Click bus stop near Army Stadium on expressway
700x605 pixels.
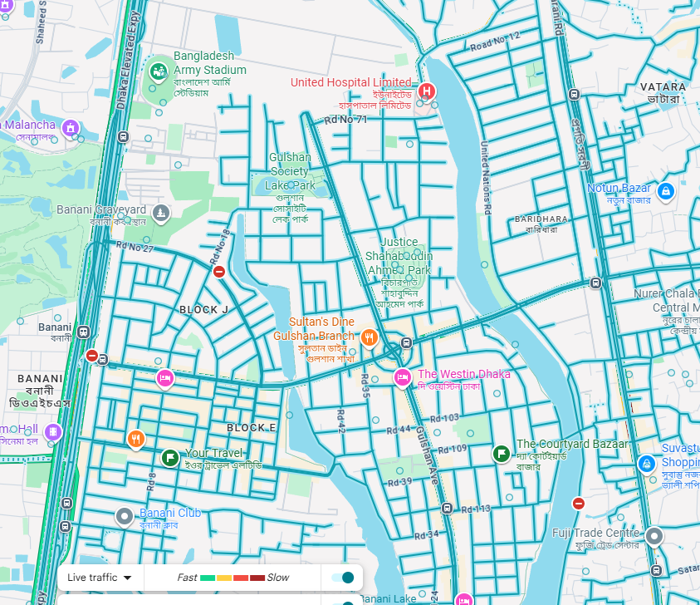pos(123,137)
